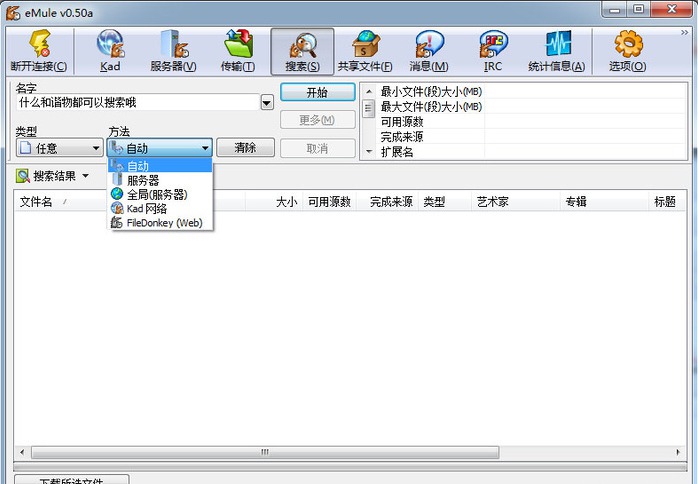This screenshot has width=698, height=484.
Task: Choose FileDonkey (Web) from the method list
Action: 160,223
